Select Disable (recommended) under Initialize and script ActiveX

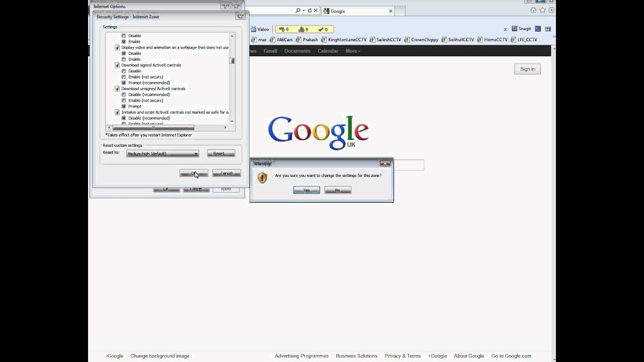coord(124,118)
